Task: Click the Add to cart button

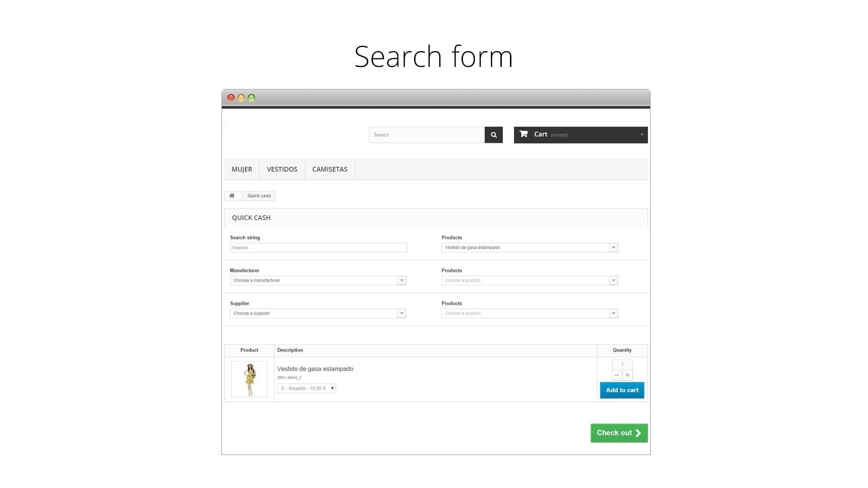Action: 622,390
